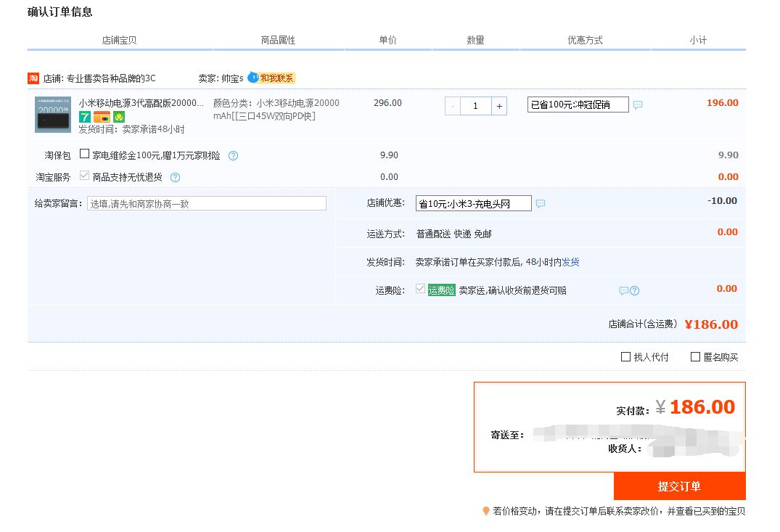
Task: Submit the order with 提交订单
Action: pyautogui.click(x=680, y=486)
